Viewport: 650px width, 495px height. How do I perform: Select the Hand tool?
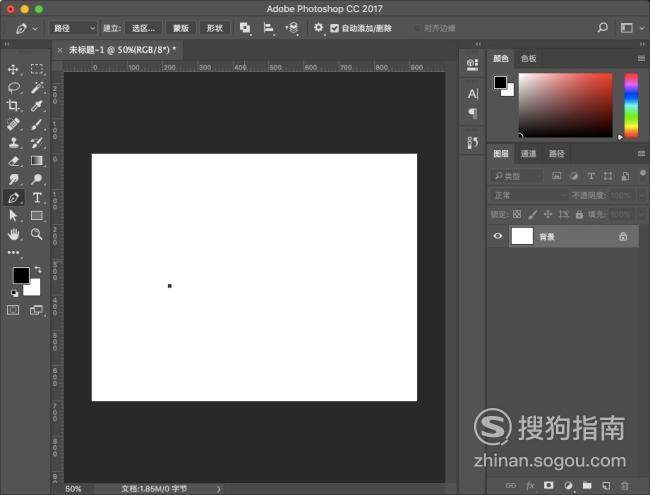13,234
